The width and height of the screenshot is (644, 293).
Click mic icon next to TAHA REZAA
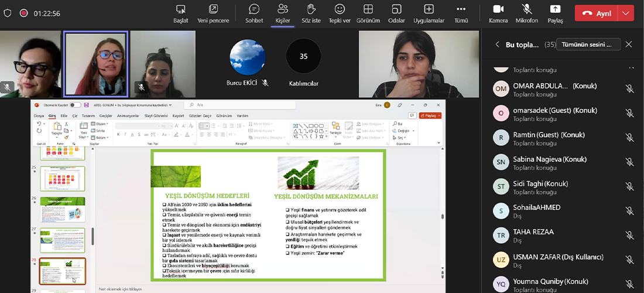[x=629, y=235]
